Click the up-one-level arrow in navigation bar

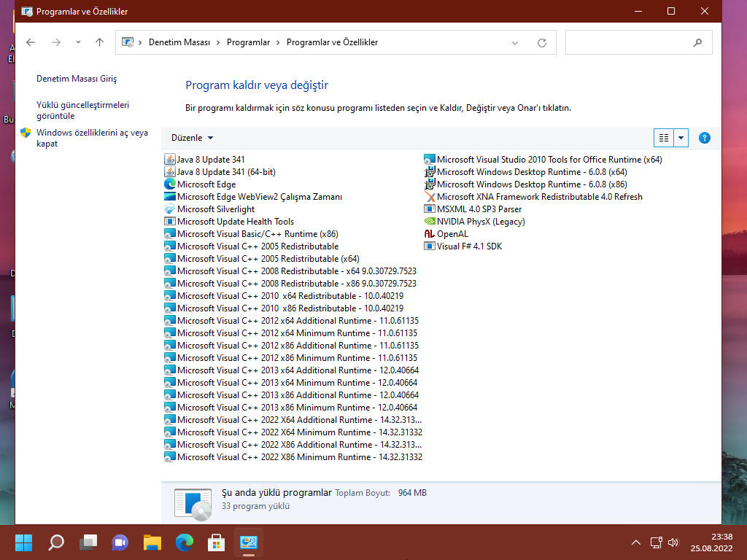click(x=99, y=42)
